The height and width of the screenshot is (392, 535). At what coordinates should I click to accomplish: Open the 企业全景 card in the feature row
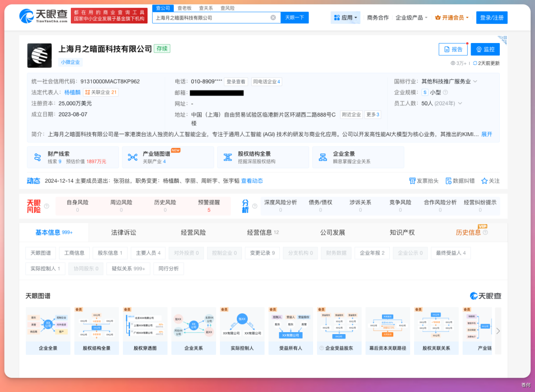click(x=358, y=157)
